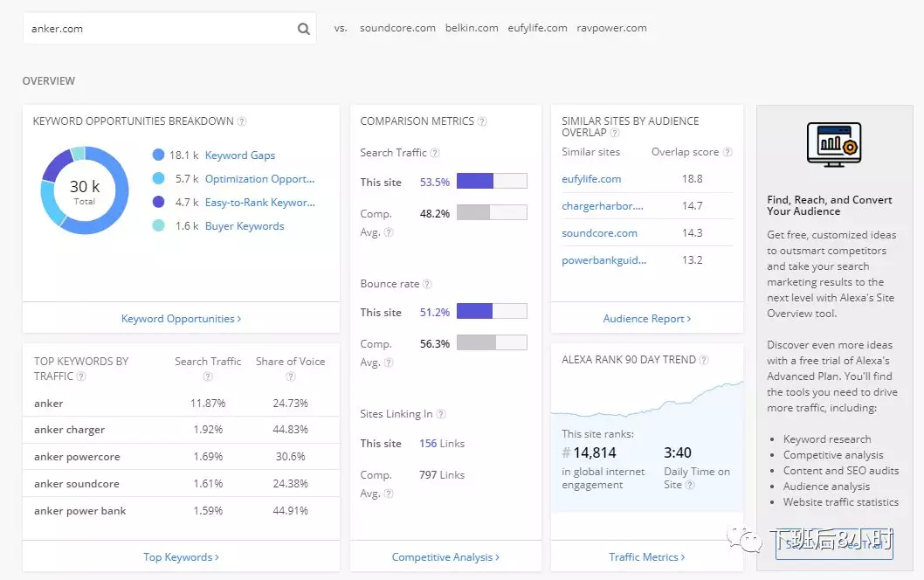Select competitor ravpower.com in header
Viewport: 924px width, 580px height.
[611, 28]
